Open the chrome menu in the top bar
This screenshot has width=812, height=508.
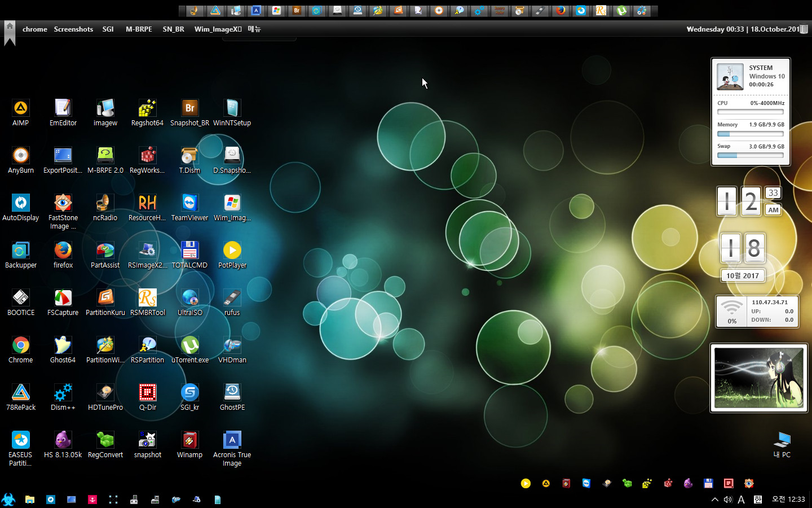pos(35,29)
